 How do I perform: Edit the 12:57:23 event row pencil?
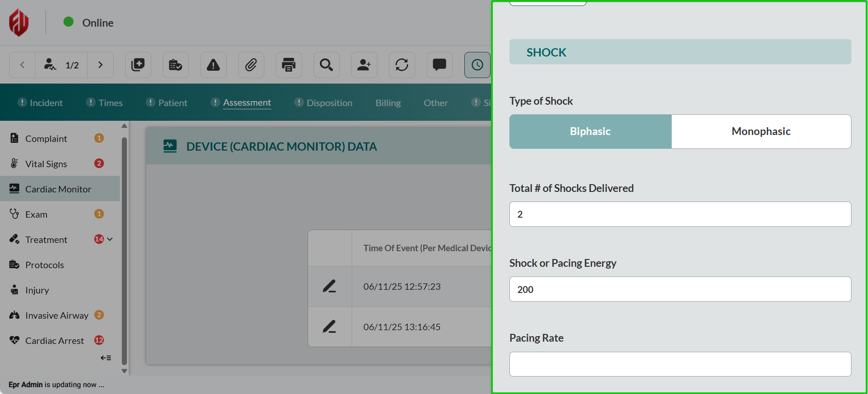[329, 286]
